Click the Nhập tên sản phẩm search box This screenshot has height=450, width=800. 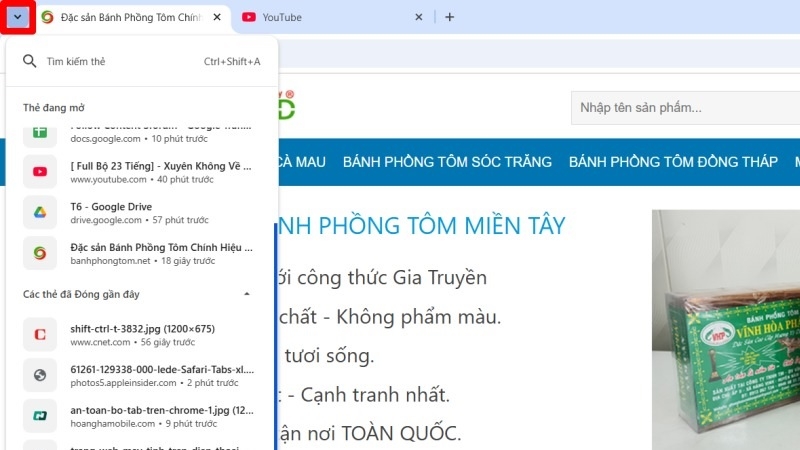(x=685, y=108)
